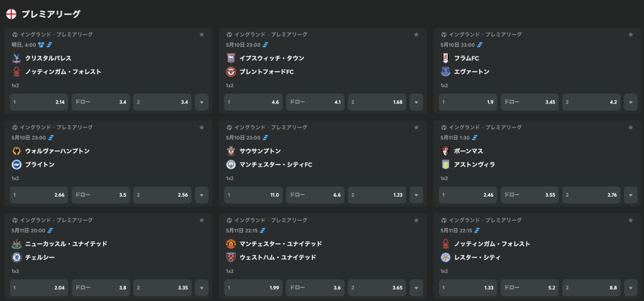644x301 pixels.
Task: Bet on Southampton win at 11.0 odds
Action: coord(253,195)
